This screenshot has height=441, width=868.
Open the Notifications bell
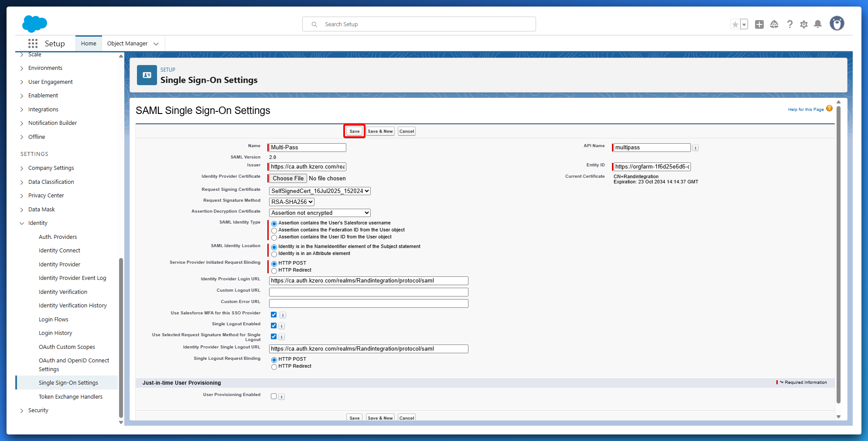click(818, 24)
